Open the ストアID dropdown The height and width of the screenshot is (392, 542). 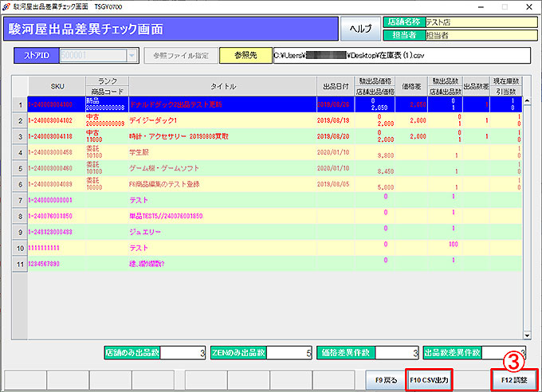(132, 56)
